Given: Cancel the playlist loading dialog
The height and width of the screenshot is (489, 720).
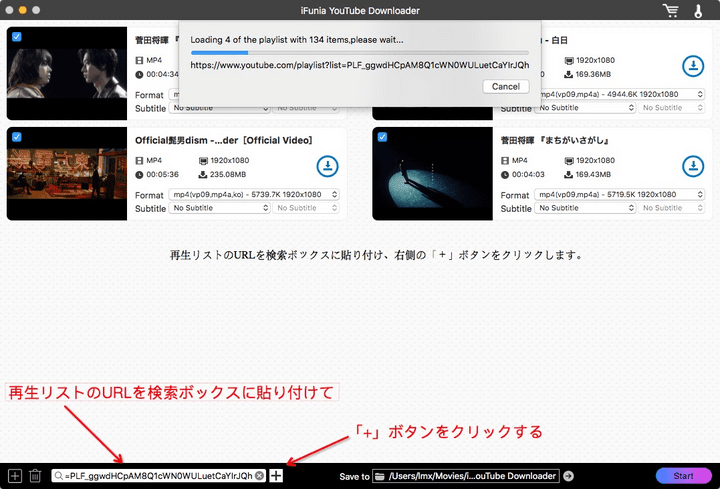Looking at the screenshot, I should coord(506,86).
